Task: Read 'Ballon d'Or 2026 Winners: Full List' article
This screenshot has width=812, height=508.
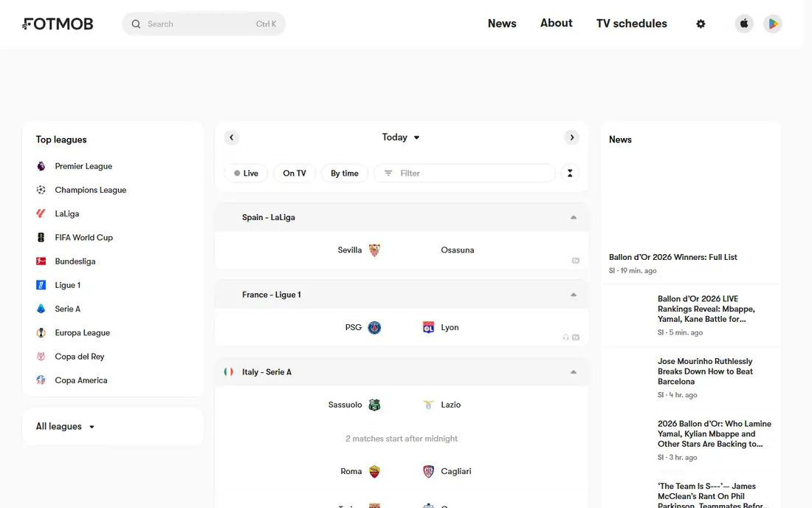Action: pos(672,258)
